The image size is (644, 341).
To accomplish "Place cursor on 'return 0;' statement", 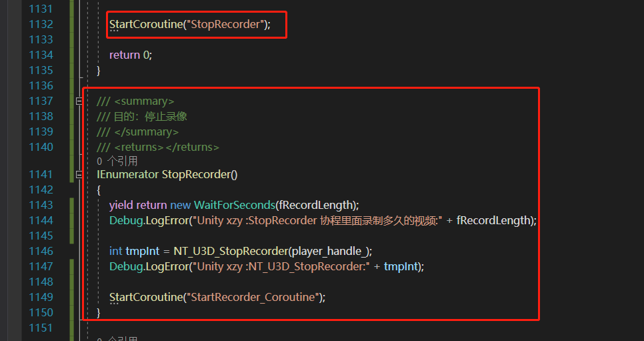I will tap(131, 55).
